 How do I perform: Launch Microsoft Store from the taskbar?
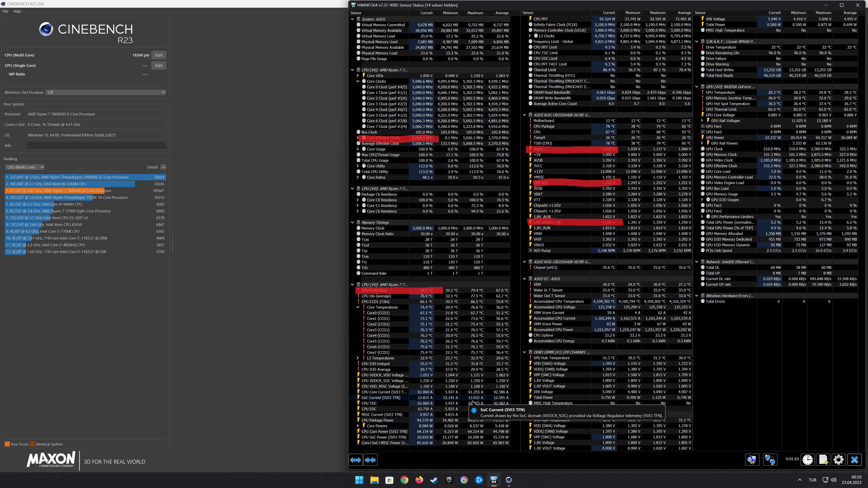pos(389,480)
